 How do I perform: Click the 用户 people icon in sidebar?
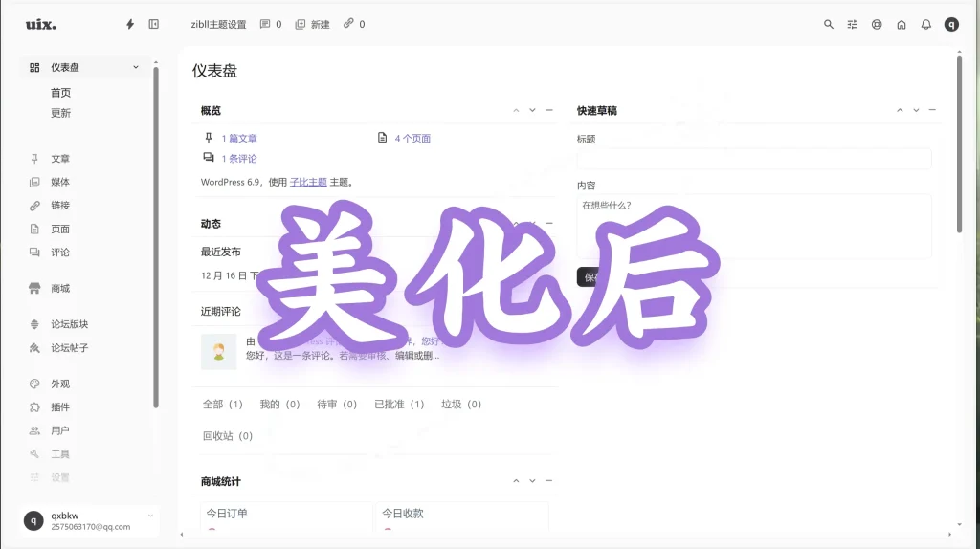(34, 430)
